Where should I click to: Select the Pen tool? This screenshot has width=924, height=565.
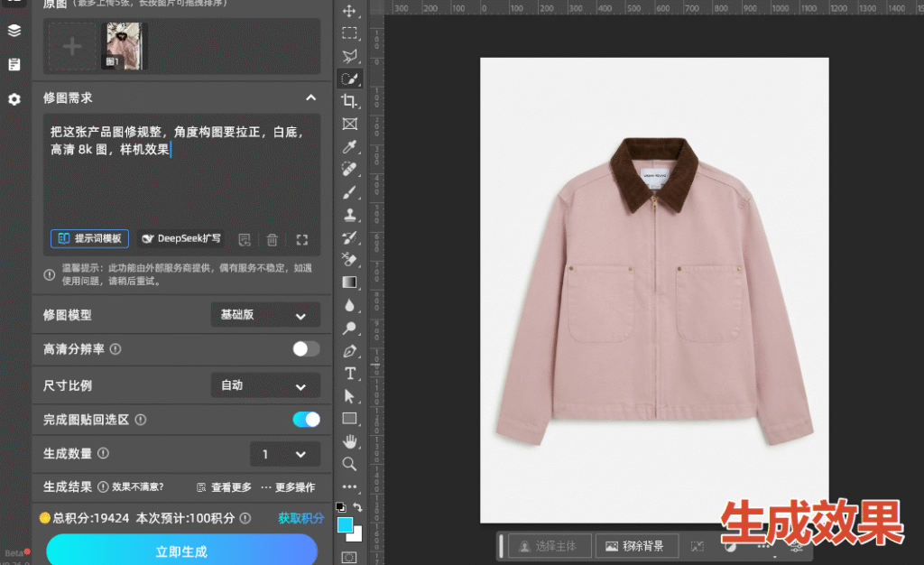[349, 351]
